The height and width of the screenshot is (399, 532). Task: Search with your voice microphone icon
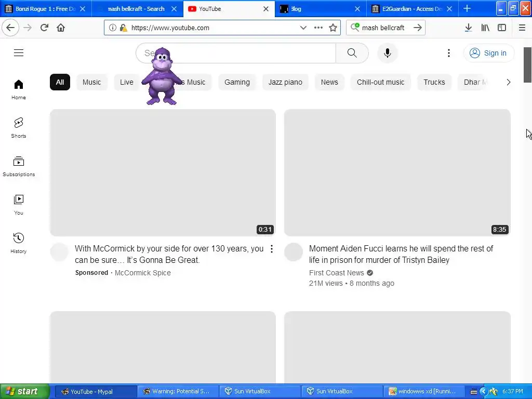388,53
